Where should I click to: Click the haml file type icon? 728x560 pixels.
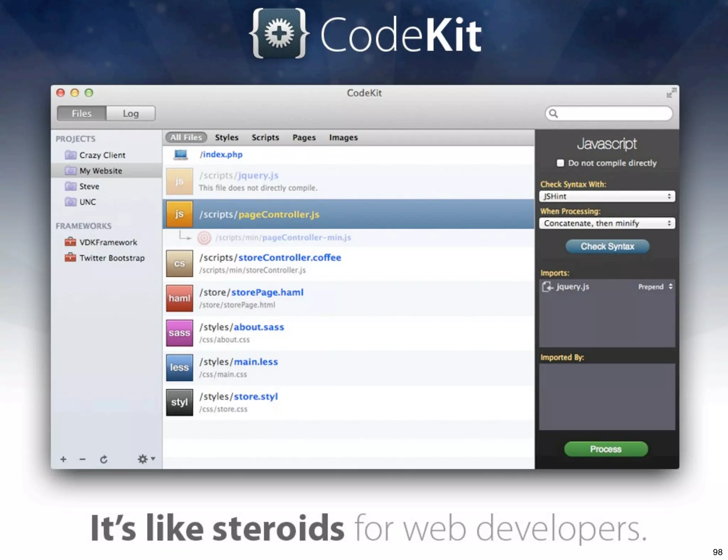click(x=179, y=298)
